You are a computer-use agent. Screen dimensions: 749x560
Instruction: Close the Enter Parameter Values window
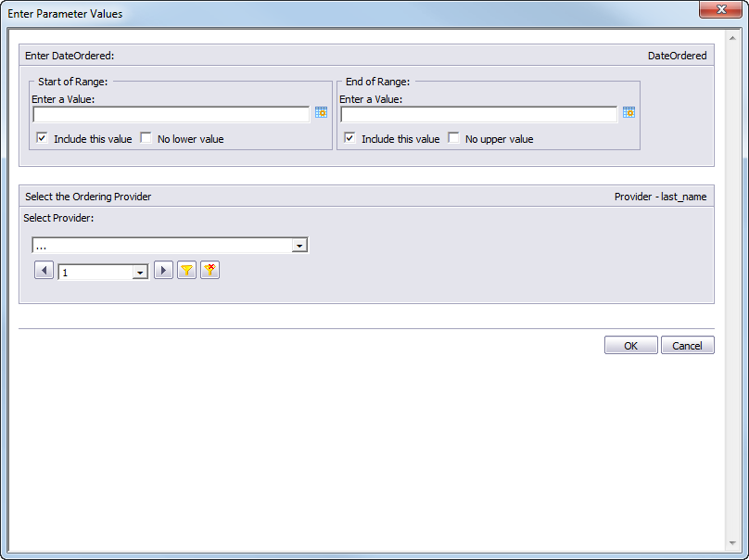point(721,9)
